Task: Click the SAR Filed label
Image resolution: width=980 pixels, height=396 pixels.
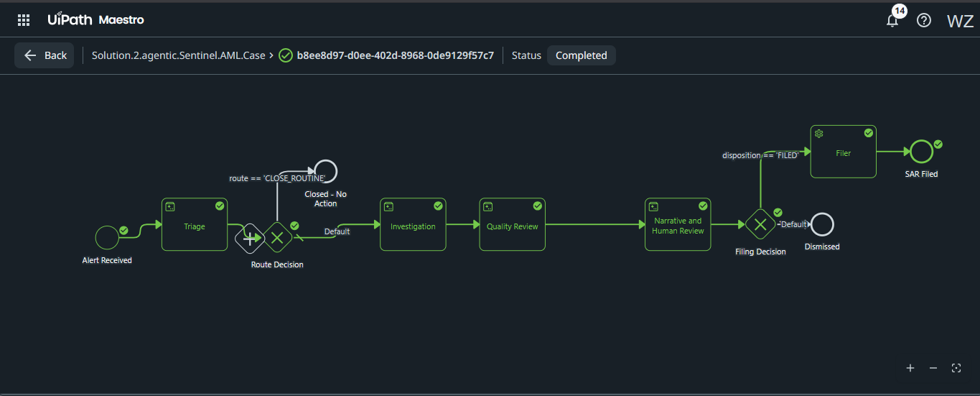Action: (x=921, y=174)
